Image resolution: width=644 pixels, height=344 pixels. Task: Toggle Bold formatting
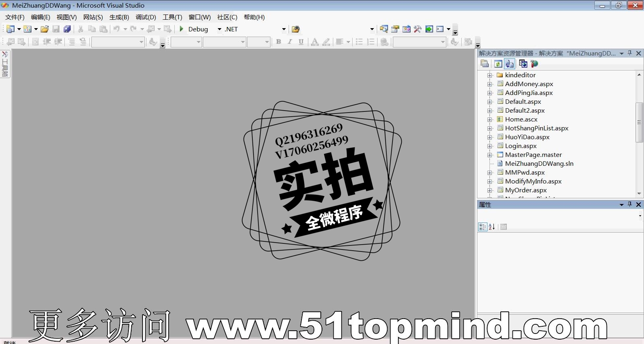point(279,42)
